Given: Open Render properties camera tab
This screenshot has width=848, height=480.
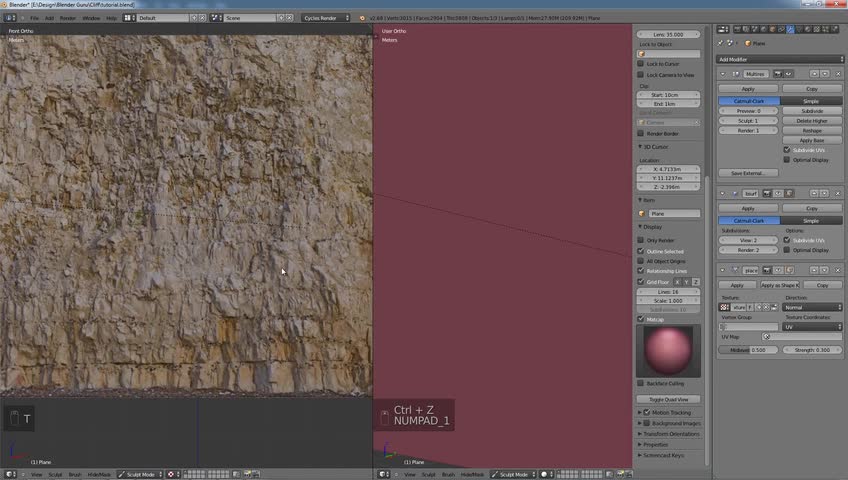Looking at the screenshot, I should click(737, 29).
